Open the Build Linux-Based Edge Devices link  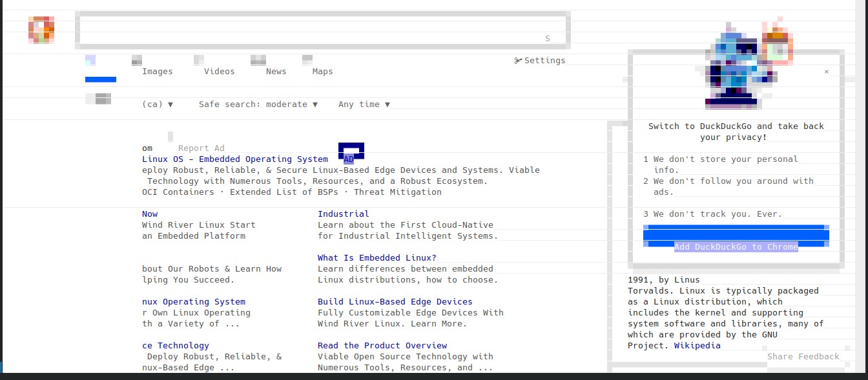coord(395,302)
